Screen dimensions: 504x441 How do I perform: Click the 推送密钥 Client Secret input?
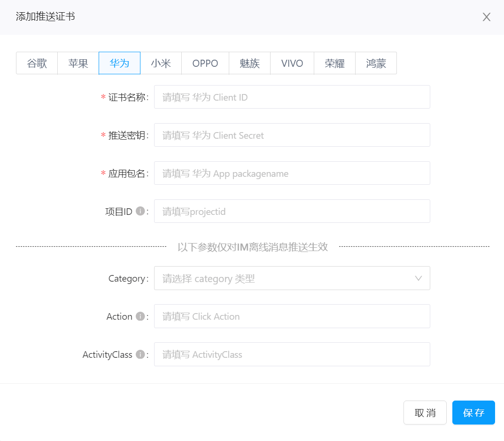[292, 135]
